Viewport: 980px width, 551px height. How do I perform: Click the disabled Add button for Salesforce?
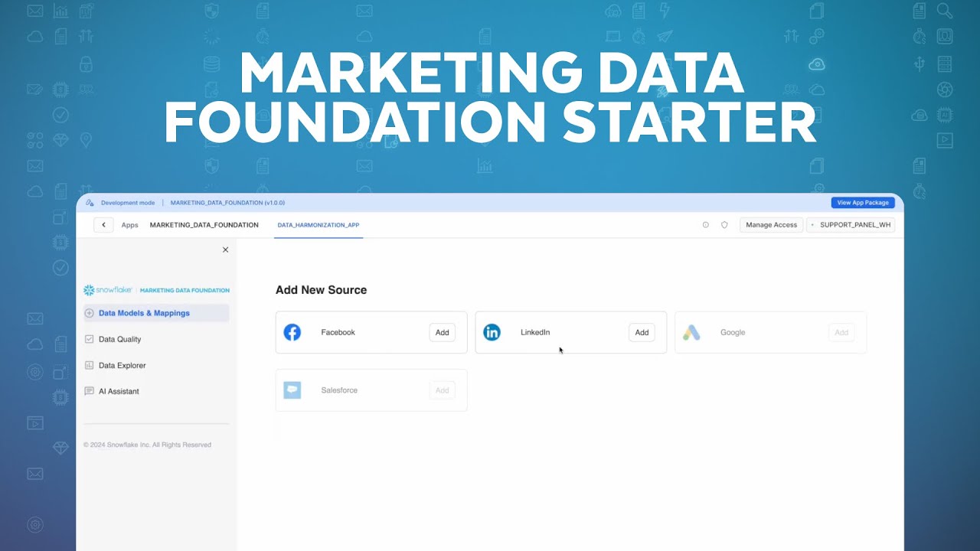pos(443,390)
